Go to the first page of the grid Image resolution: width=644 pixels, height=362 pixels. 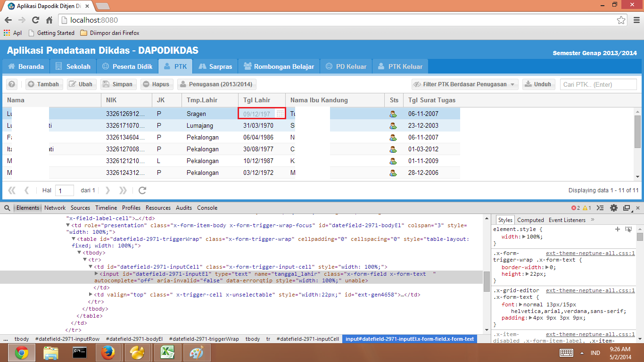(x=12, y=190)
